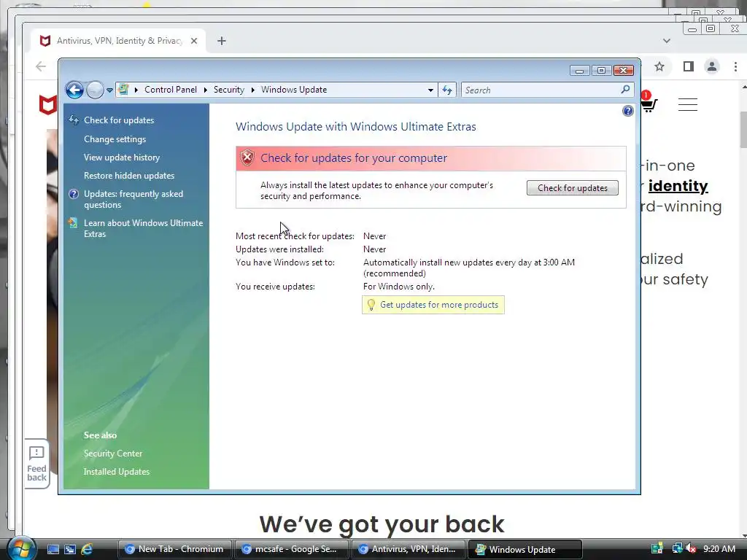Click the browser vertical scrollbar thumb
The height and width of the screenshot is (560, 747).
tap(743, 130)
